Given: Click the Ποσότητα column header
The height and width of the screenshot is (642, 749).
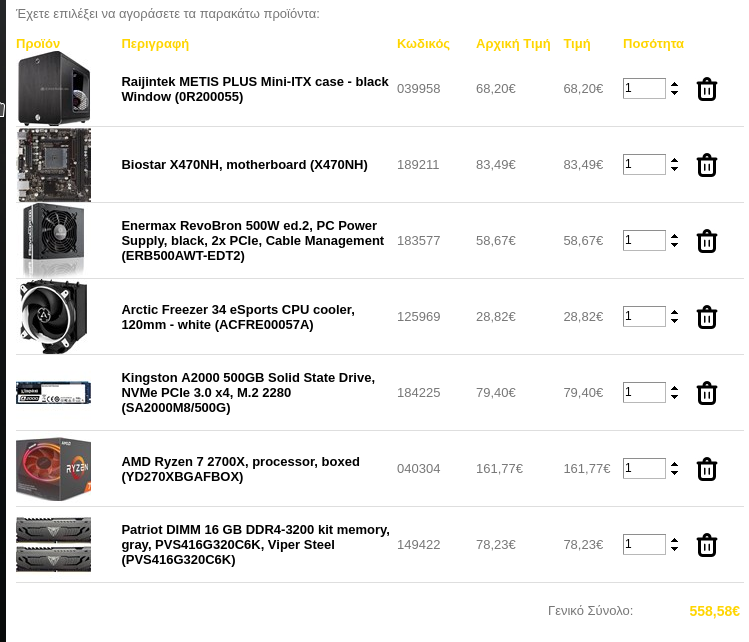Looking at the screenshot, I should pos(653,44).
